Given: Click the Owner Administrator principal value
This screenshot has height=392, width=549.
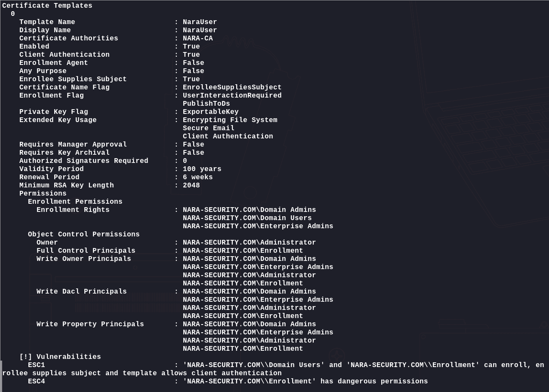Looking at the screenshot, I should pos(249,242).
